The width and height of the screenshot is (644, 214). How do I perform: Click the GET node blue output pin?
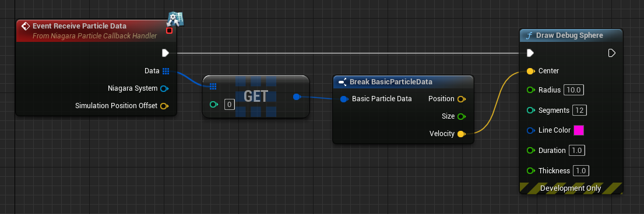coord(297,97)
